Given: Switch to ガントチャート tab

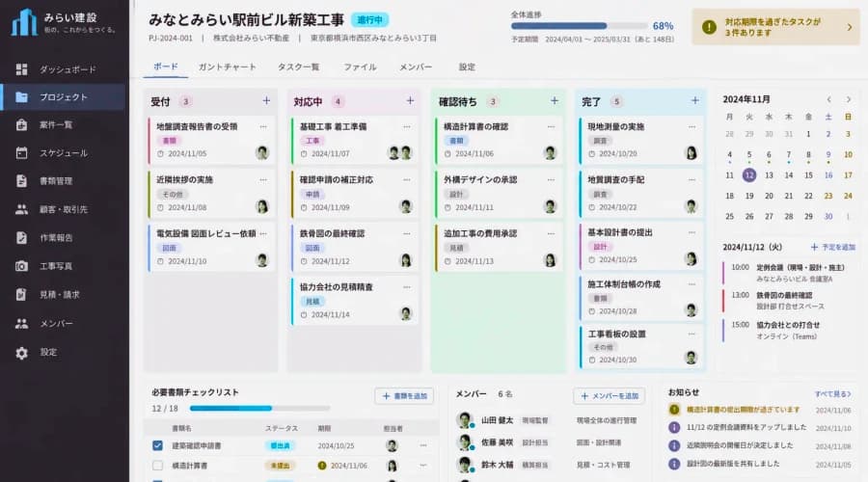Looking at the screenshot, I should pyautogui.click(x=227, y=67).
